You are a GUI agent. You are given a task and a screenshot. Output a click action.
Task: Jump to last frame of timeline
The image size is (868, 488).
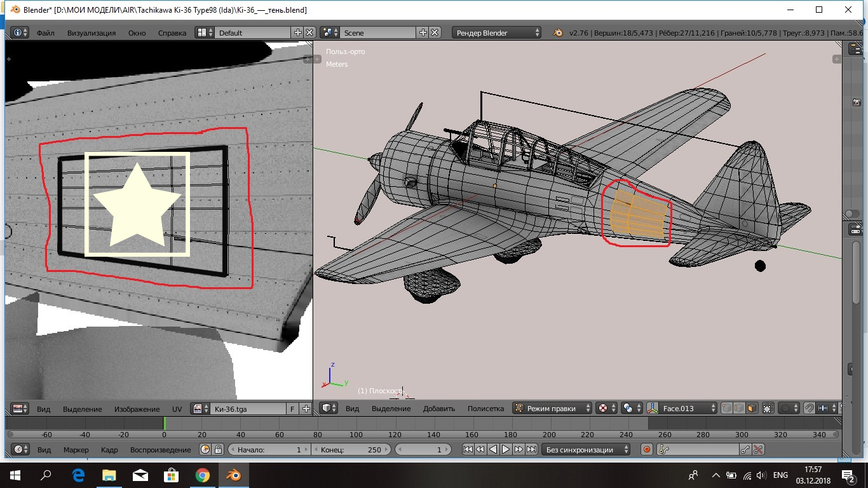(531, 449)
